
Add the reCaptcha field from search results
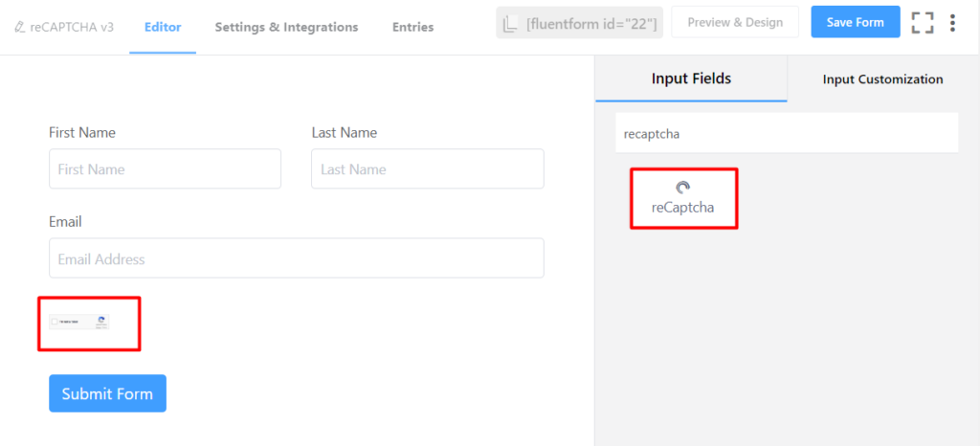pos(683,199)
